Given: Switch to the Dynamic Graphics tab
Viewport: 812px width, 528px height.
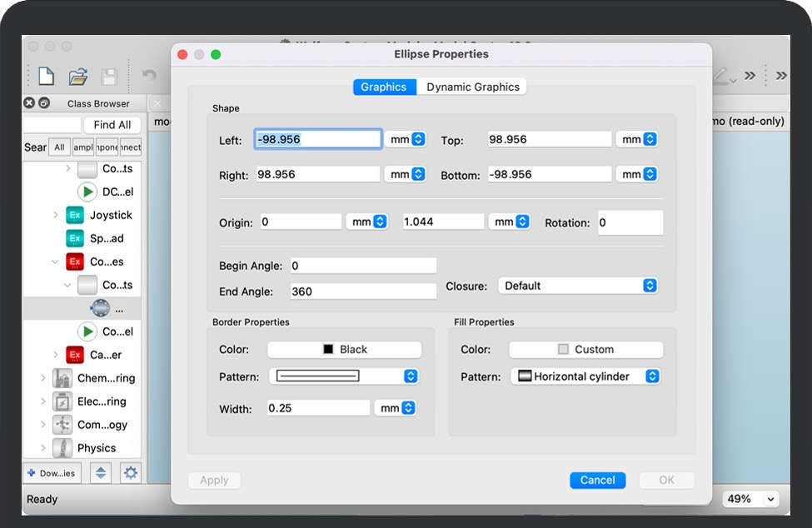Looking at the screenshot, I should (x=472, y=87).
